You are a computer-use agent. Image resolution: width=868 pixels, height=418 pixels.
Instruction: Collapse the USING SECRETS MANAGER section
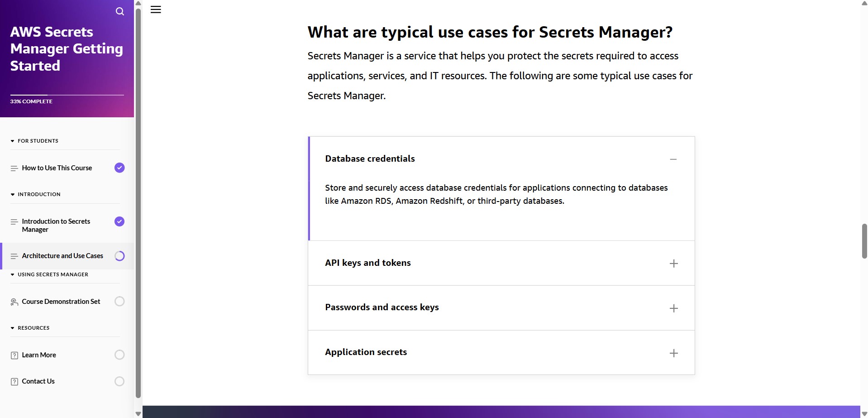13,274
